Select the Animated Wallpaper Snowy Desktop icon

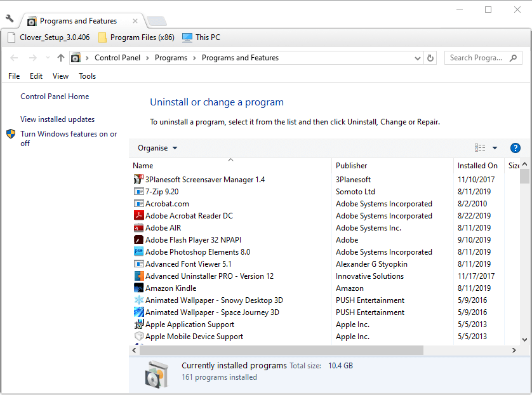[139, 300]
